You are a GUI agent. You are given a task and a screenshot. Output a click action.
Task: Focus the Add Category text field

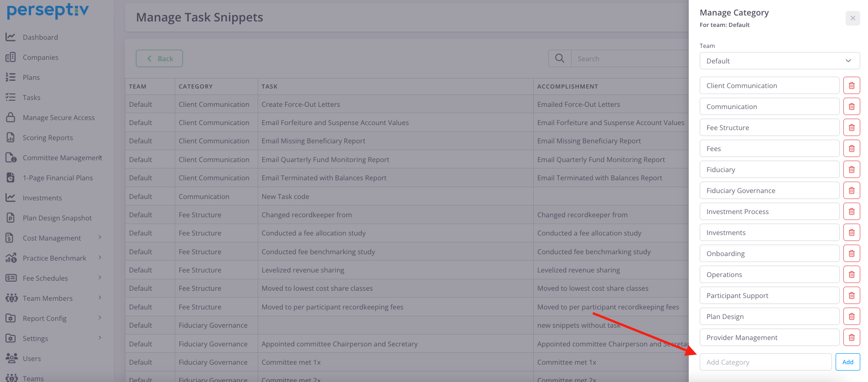[x=765, y=362]
